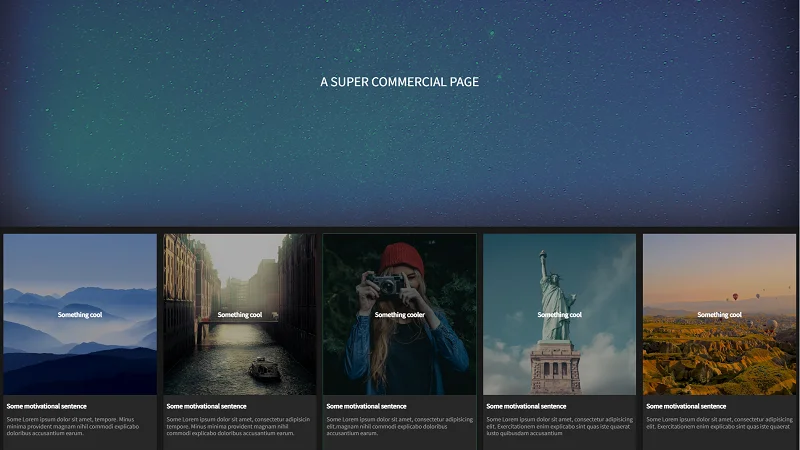
Task: Click "Some motivational sentence" heading under balloons card
Action: coord(686,406)
